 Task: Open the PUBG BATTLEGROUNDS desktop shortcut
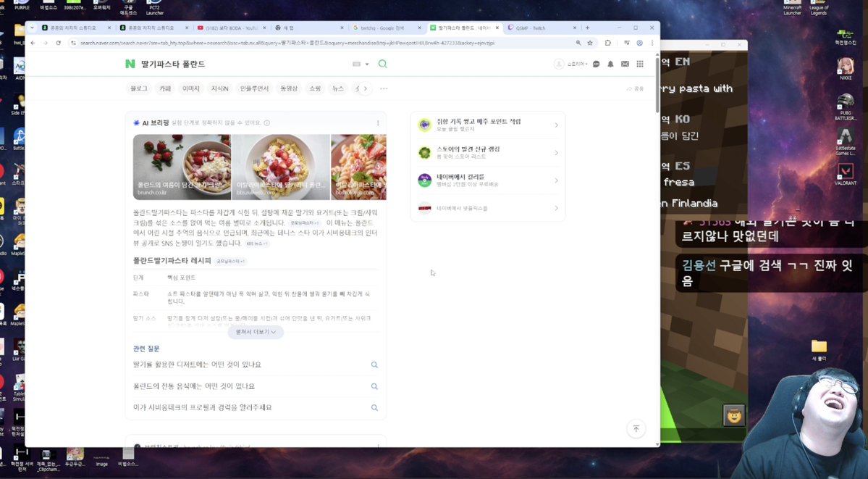point(846,107)
